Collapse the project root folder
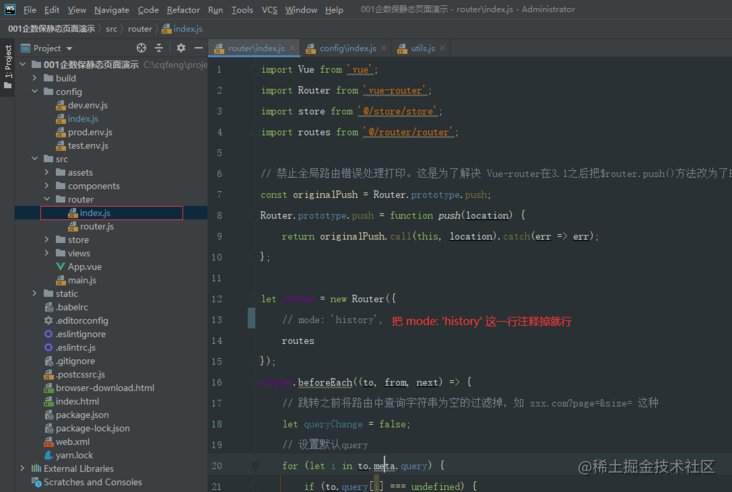This screenshot has height=492, width=732. pyautogui.click(x=22, y=64)
